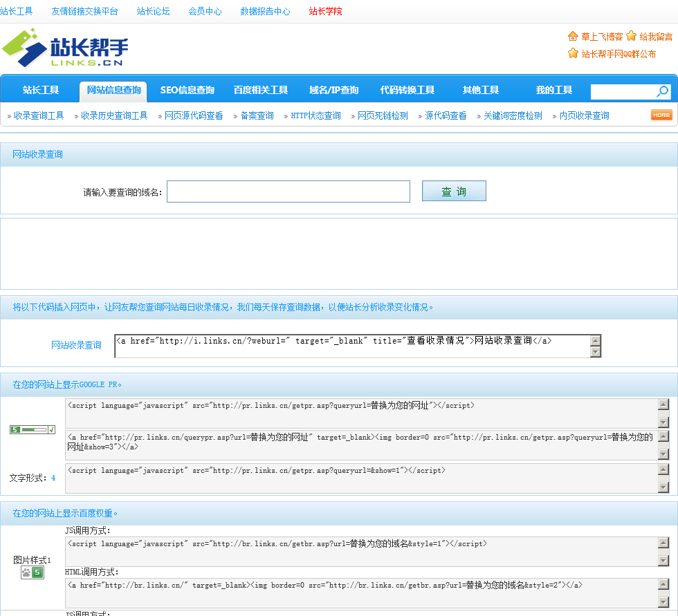Click the house icon beside 草上飞博客

[x=573, y=36]
